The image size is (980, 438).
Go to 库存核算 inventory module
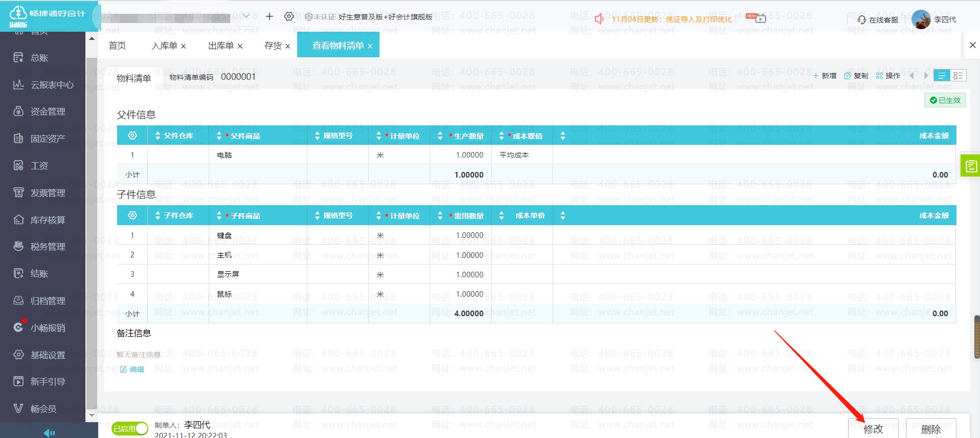click(x=47, y=220)
